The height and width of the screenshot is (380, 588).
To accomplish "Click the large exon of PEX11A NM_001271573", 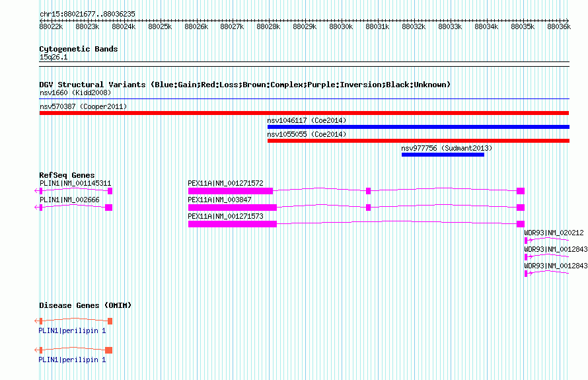I will (233, 224).
